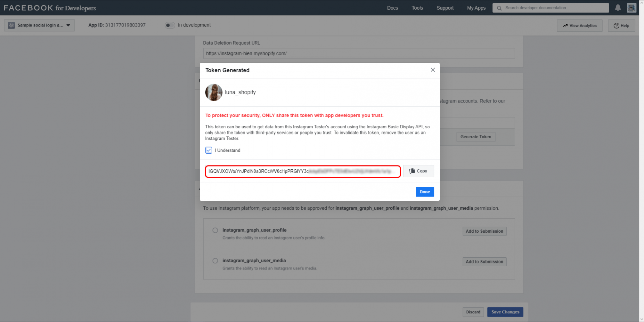Select instagram_graph_user_media radio button
This screenshot has height=322, width=644.
click(215, 261)
